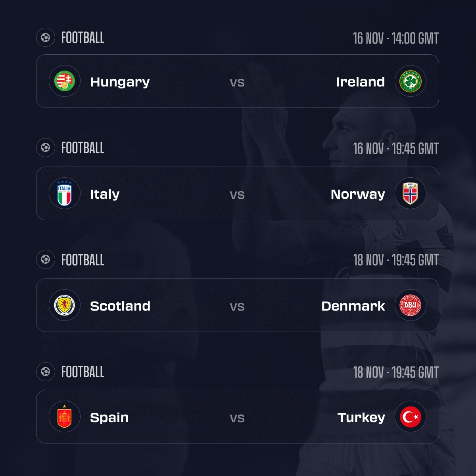Click football icon above Hungary match

point(45,38)
